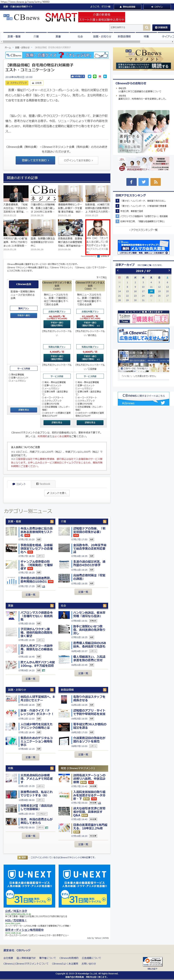Click the CBnews site logo
This screenshot has height=980, width=174.
click(21, 17)
